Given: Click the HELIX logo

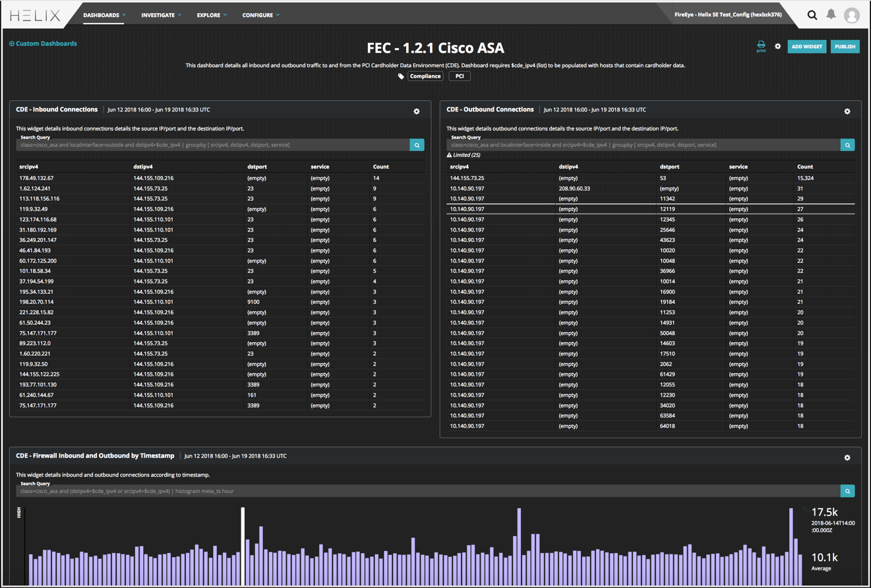Looking at the screenshot, I should click(x=35, y=15).
